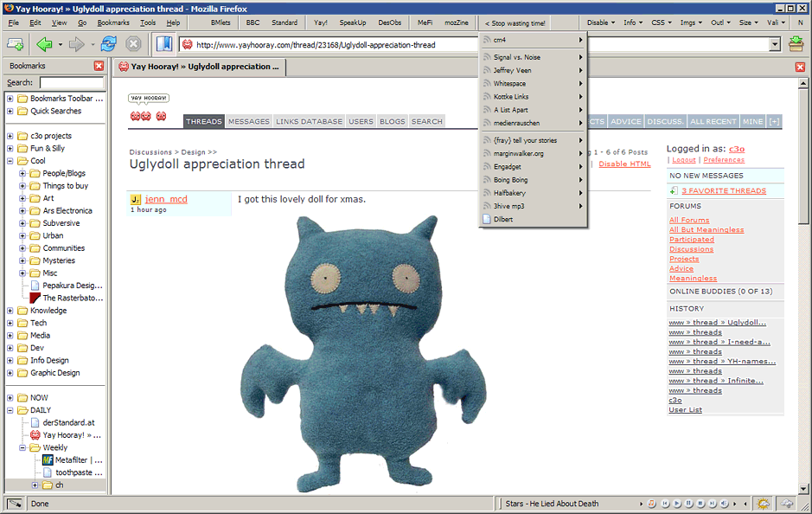Open the Signal vs. Noise feed submenu

[x=533, y=57]
